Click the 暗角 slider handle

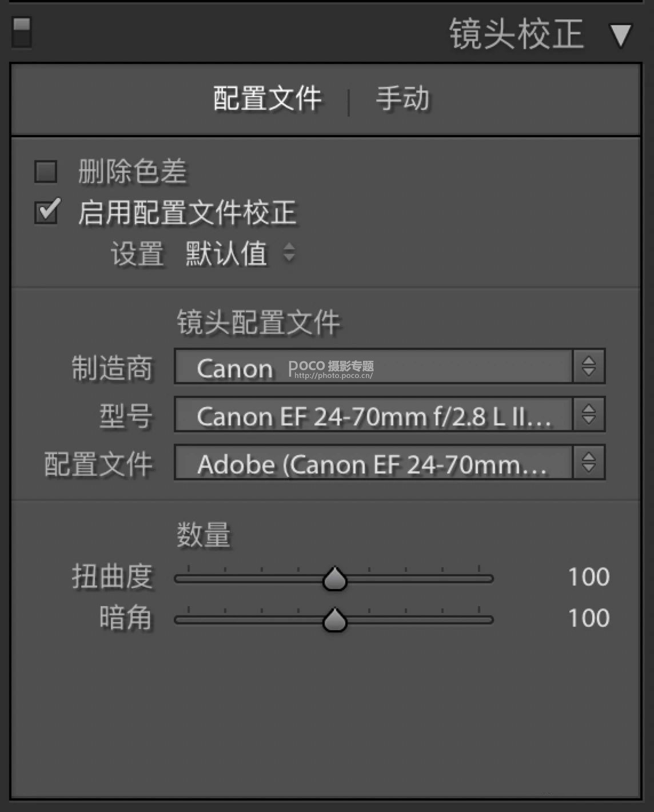click(x=334, y=620)
